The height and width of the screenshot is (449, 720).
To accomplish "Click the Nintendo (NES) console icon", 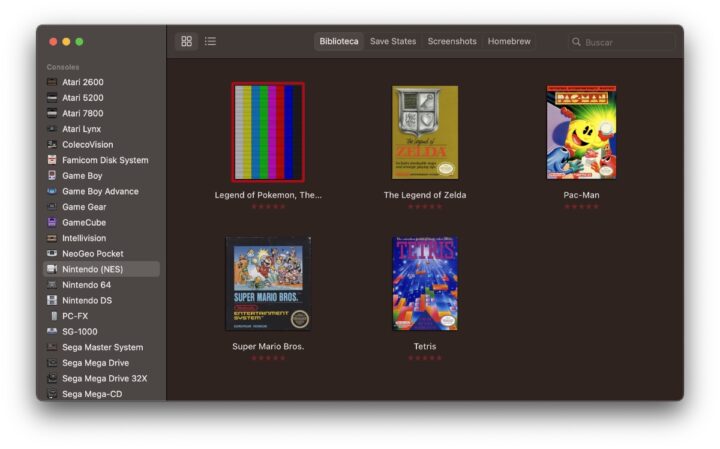I will tap(52, 269).
